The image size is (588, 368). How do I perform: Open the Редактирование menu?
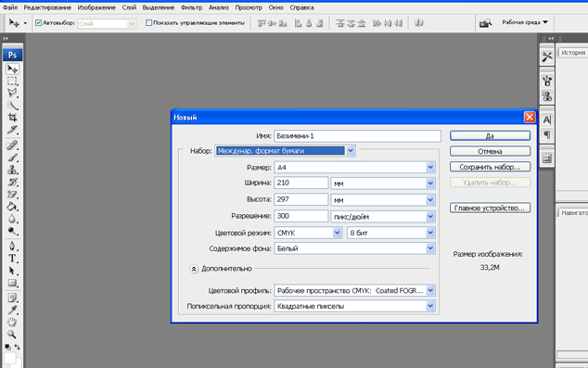point(47,7)
